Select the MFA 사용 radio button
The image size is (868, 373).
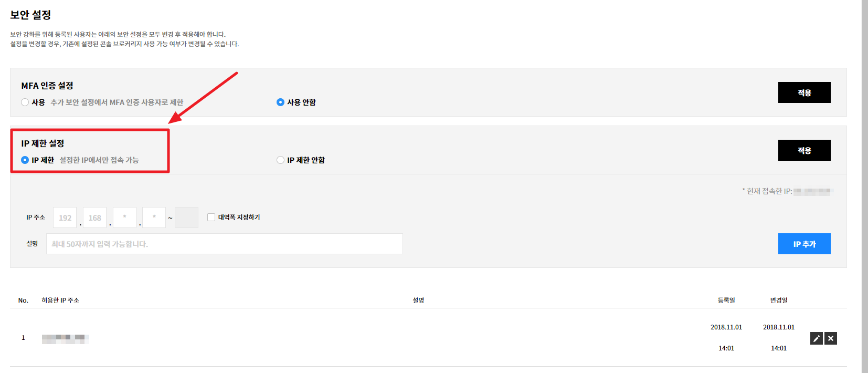(x=25, y=102)
